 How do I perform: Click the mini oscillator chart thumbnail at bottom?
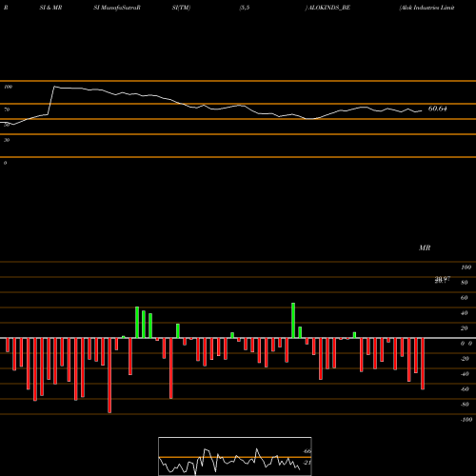point(235,456)
